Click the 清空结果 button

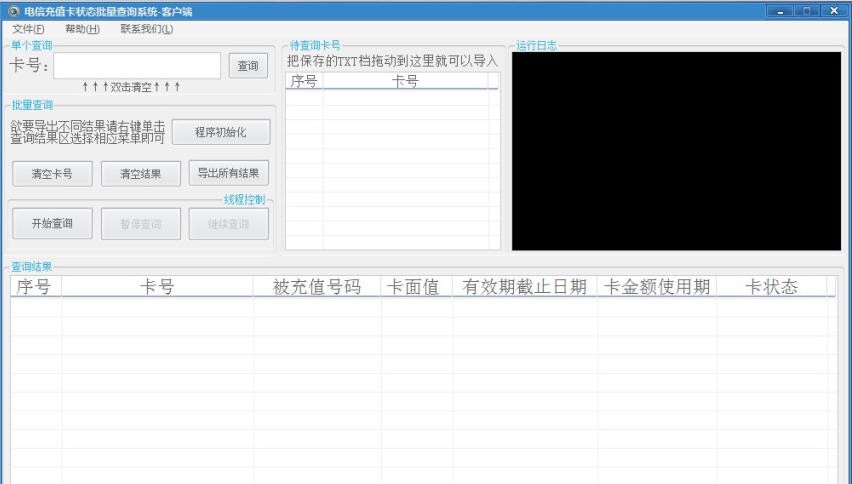141,174
